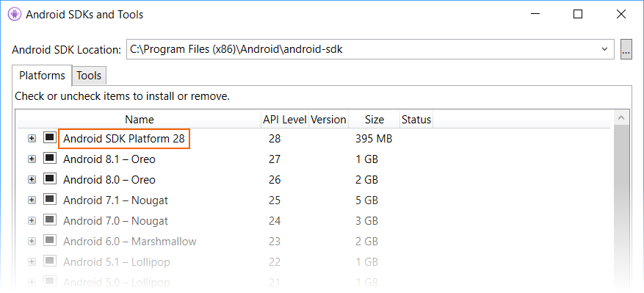Toggle the Android 8.1 – Oreo checkbox
The width and height of the screenshot is (644, 293).
pos(50,158)
